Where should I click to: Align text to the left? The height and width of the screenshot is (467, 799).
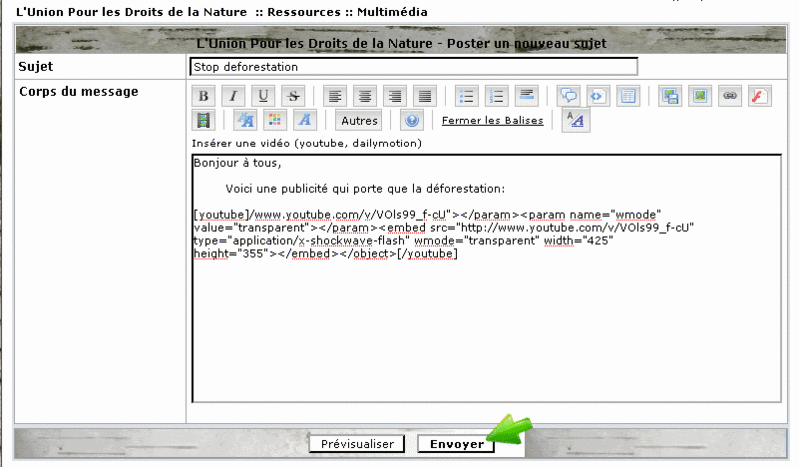coord(335,96)
